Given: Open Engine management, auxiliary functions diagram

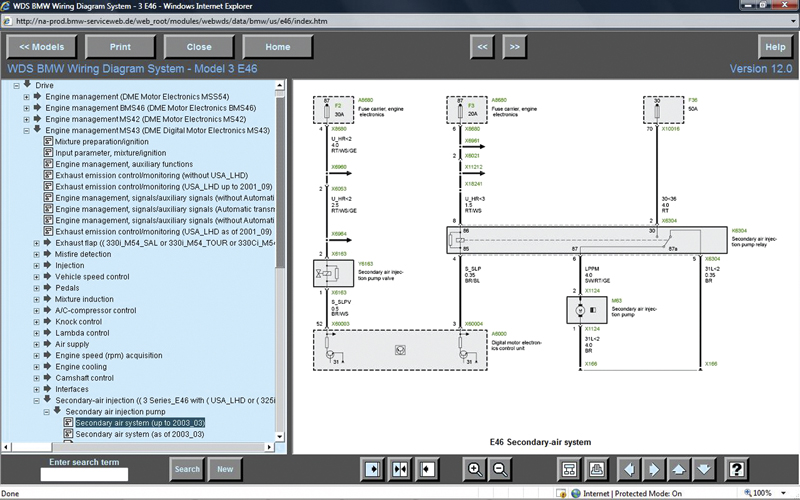Looking at the screenshot, I should pyautogui.click(x=124, y=164).
